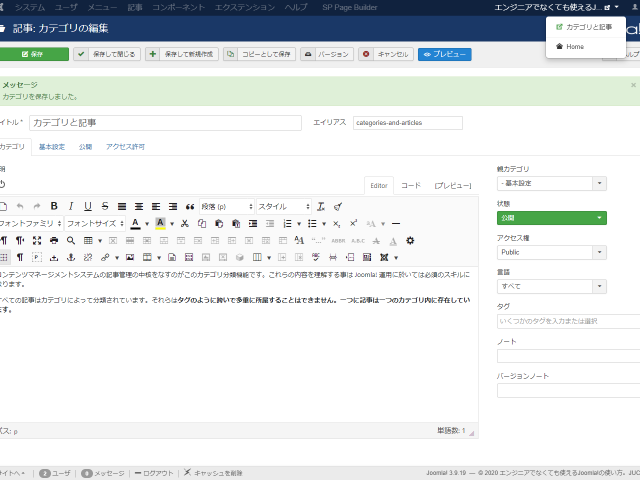Open the コンポーネント menu
The width and height of the screenshot is (640, 480).
pos(178,7)
